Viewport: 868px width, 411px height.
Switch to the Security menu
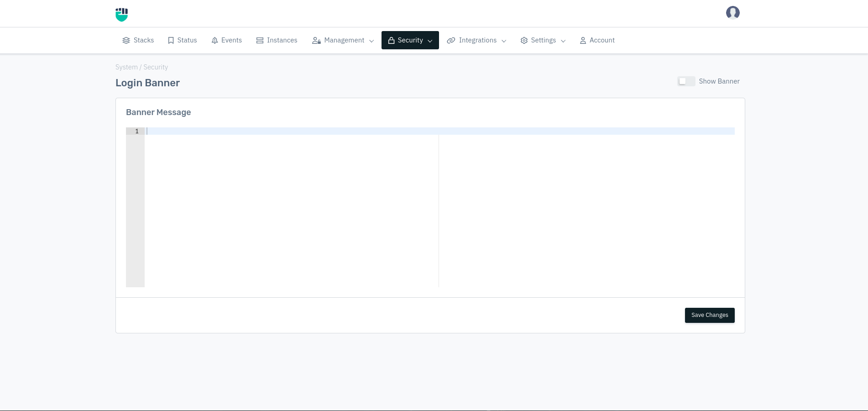tap(410, 40)
